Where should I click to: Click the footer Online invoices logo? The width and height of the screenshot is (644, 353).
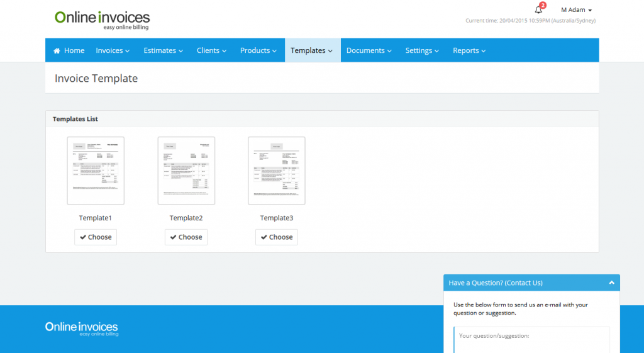coord(81,328)
